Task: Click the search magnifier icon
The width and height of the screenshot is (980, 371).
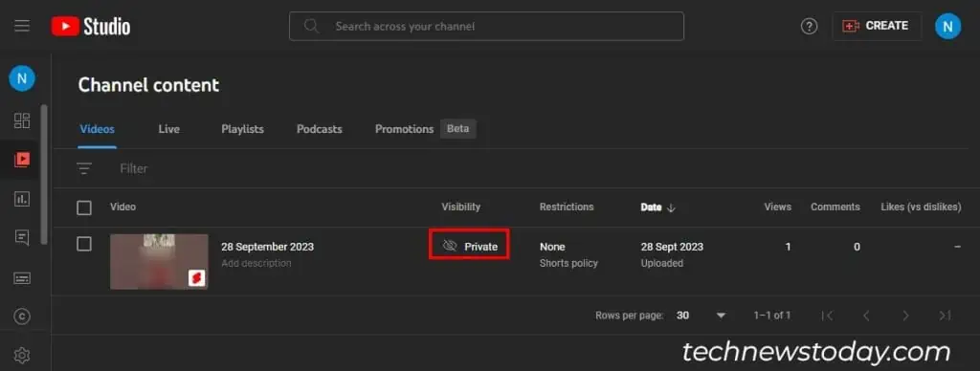Action: click(x=311, y=26)
